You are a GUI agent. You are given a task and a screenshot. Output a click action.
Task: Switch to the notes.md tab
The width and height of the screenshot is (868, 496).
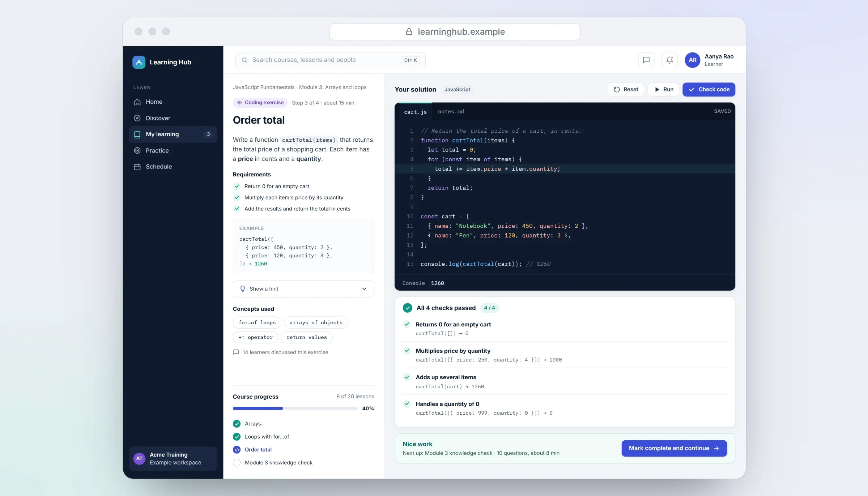pyautogui.click(x=451, y=112)
